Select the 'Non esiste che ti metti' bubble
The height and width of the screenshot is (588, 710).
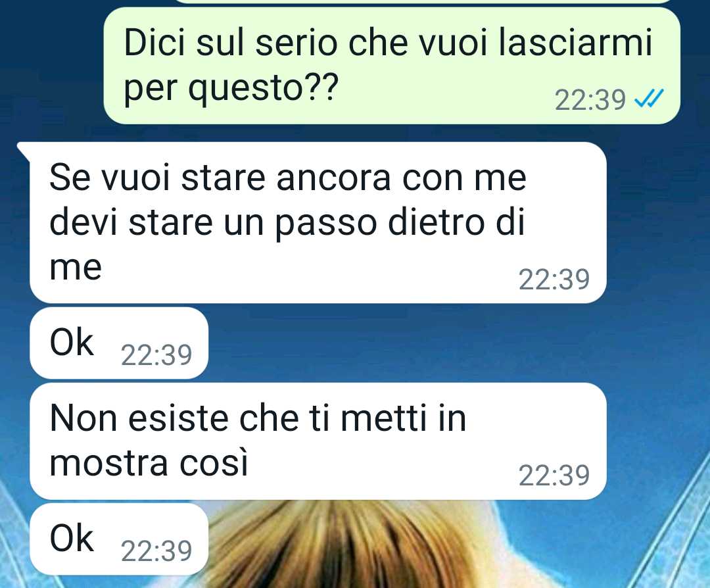(318, 441)
